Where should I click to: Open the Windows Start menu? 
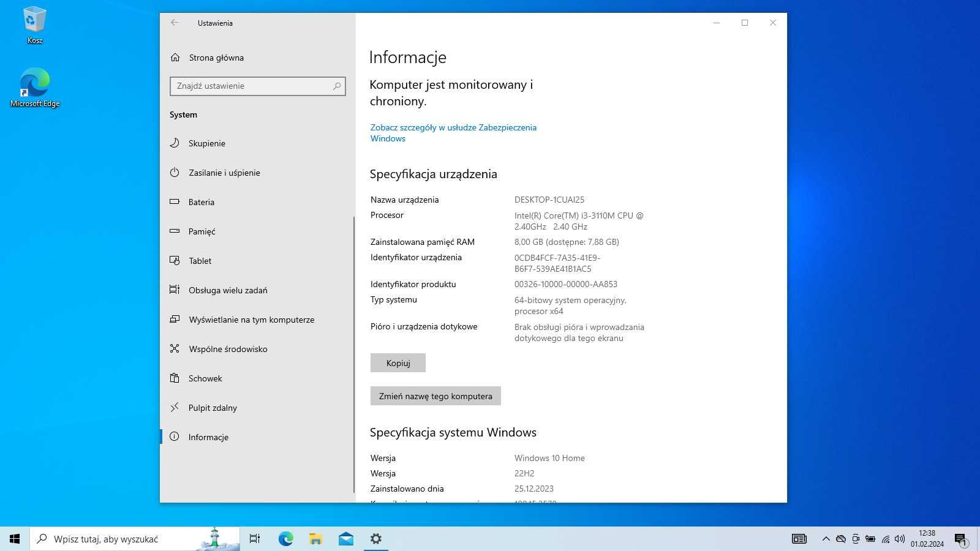15,539
